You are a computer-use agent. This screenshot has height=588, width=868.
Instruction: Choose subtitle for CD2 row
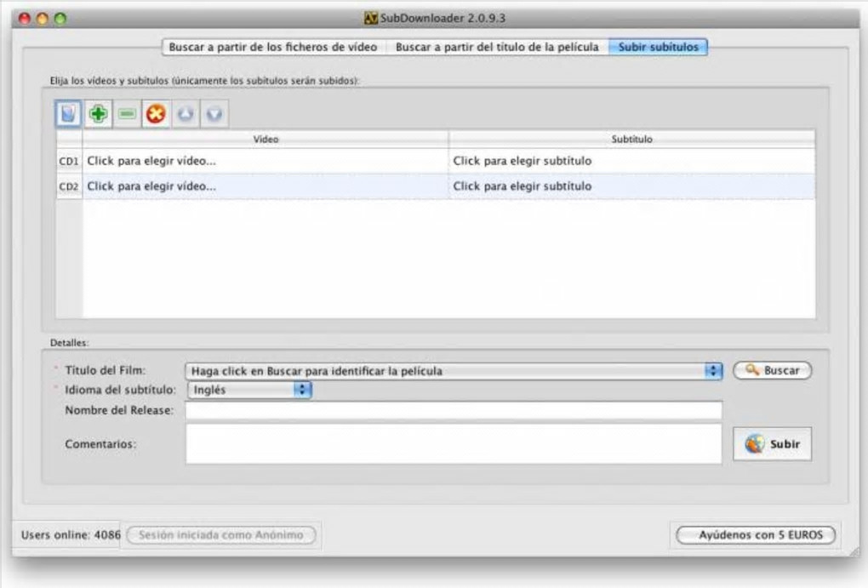point(631,186)
